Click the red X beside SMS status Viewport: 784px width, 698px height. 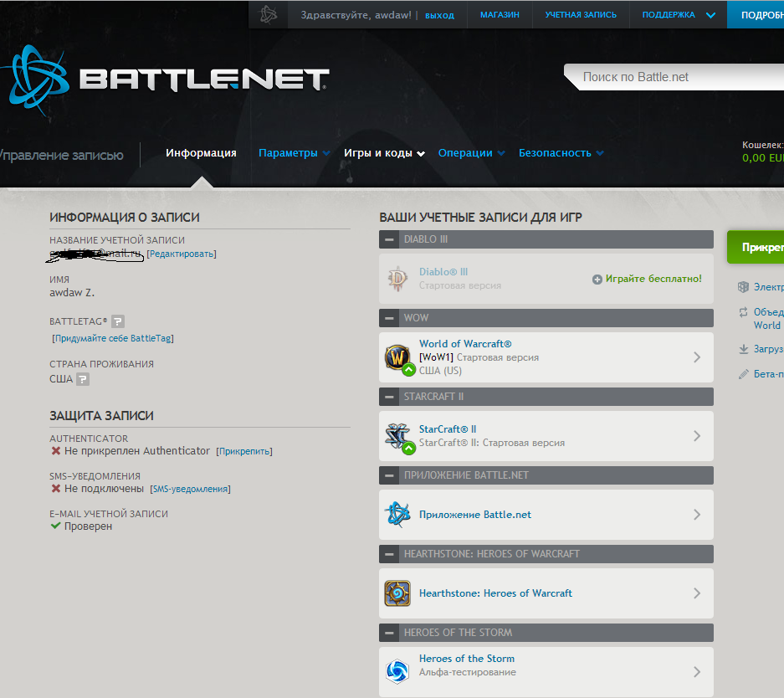[x=56, y=489]
